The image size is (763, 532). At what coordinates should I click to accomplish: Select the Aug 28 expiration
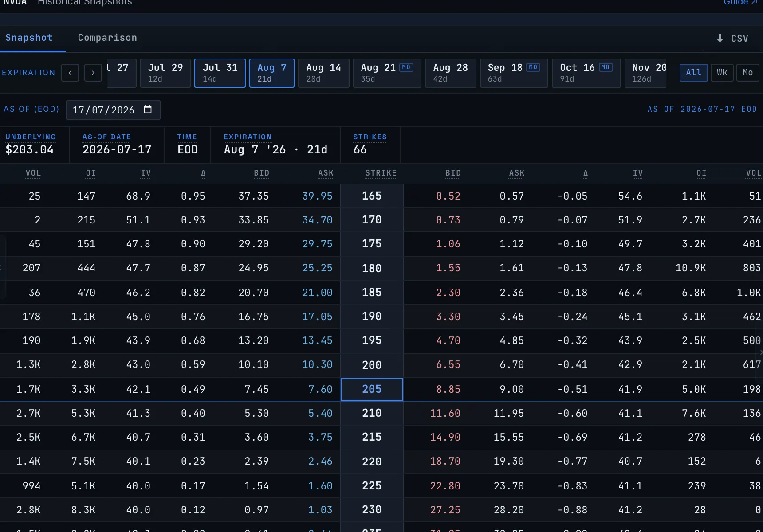[451, 73]
